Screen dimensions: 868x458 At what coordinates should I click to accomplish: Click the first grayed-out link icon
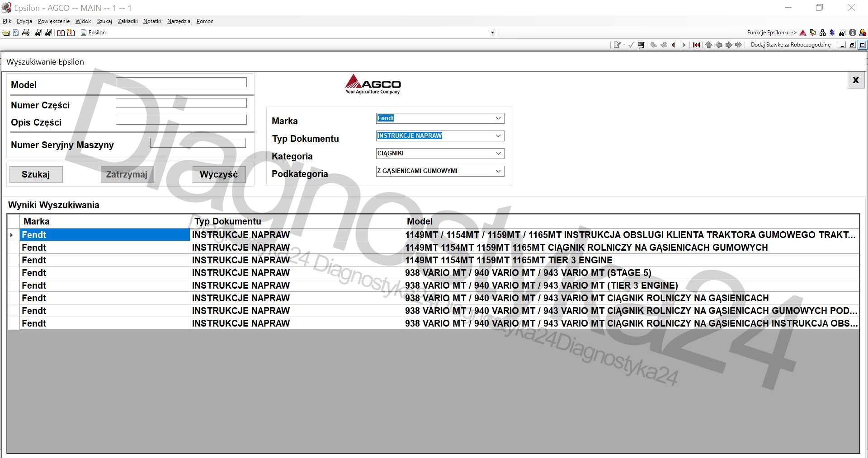pyautogui.click(x=653, y=45)
